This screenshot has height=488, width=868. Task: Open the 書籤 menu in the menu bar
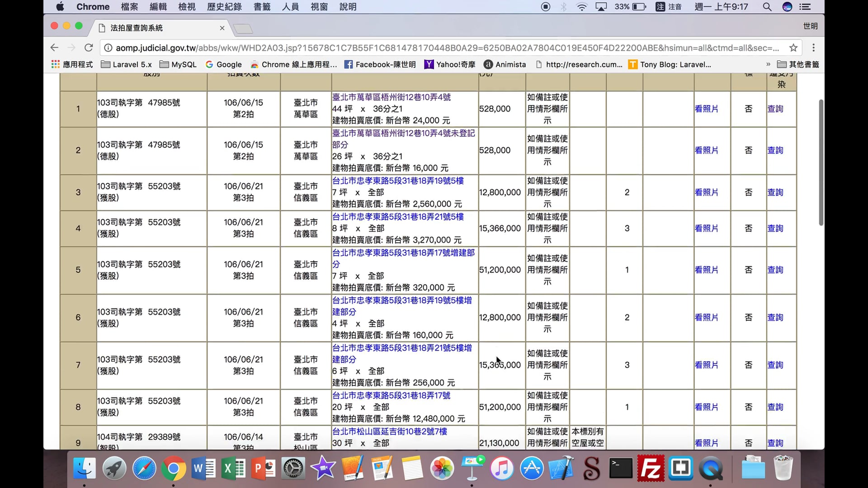tap(262, 7)
